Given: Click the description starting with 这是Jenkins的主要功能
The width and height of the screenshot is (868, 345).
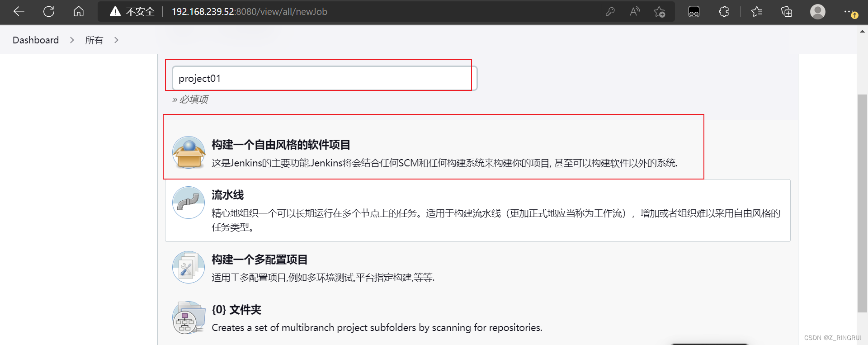Looking at the screenshot, I should tap(445, 163).
